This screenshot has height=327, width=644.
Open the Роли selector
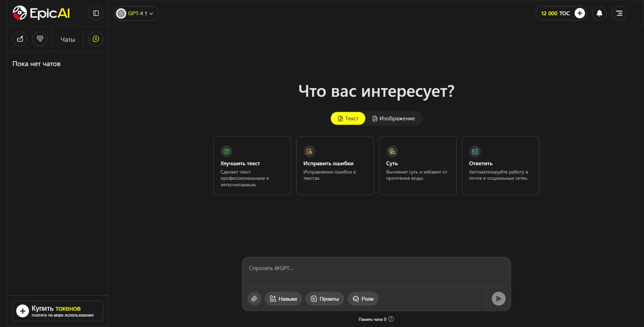point(363,299)
